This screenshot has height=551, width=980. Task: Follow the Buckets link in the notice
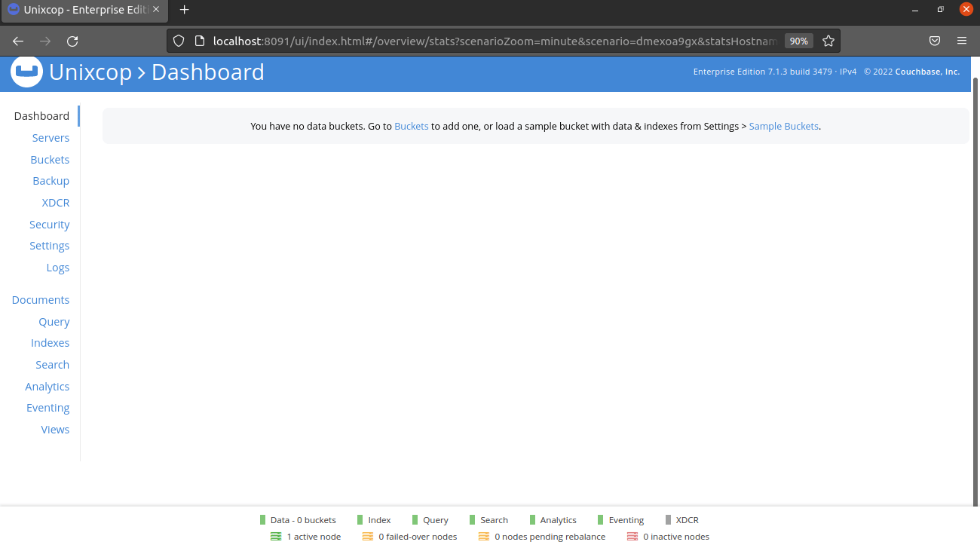point(412,127)
